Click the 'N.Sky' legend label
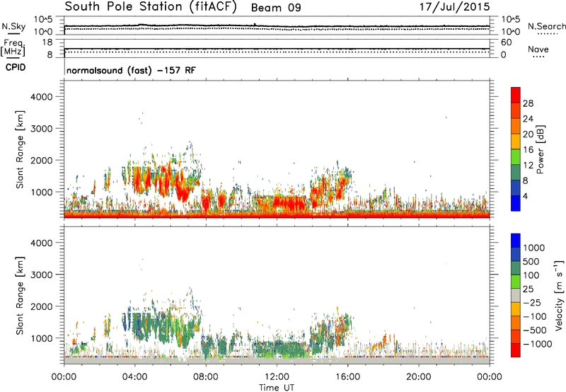566x392 pixels. [x=13, y=26]
